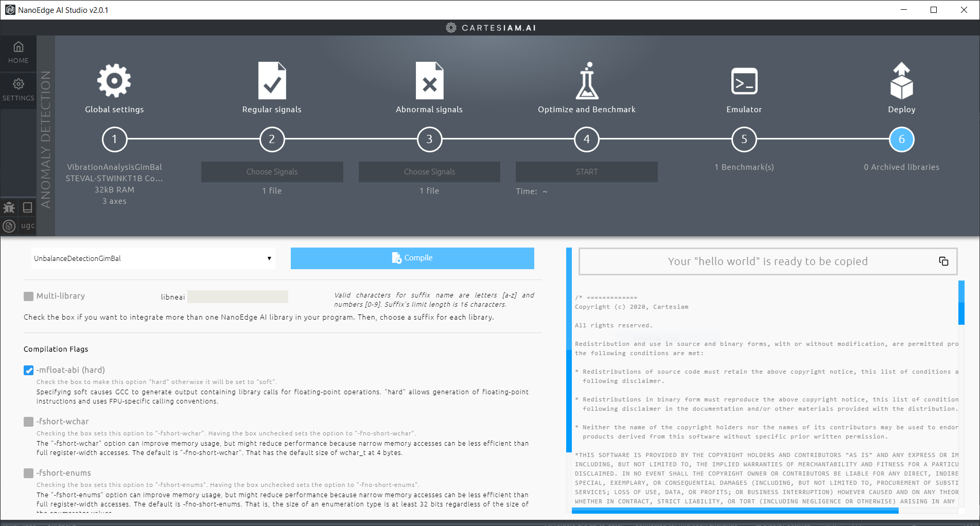
Task: Click the code panel horizontal scrollbar
Action: click(x=735, y=511)
